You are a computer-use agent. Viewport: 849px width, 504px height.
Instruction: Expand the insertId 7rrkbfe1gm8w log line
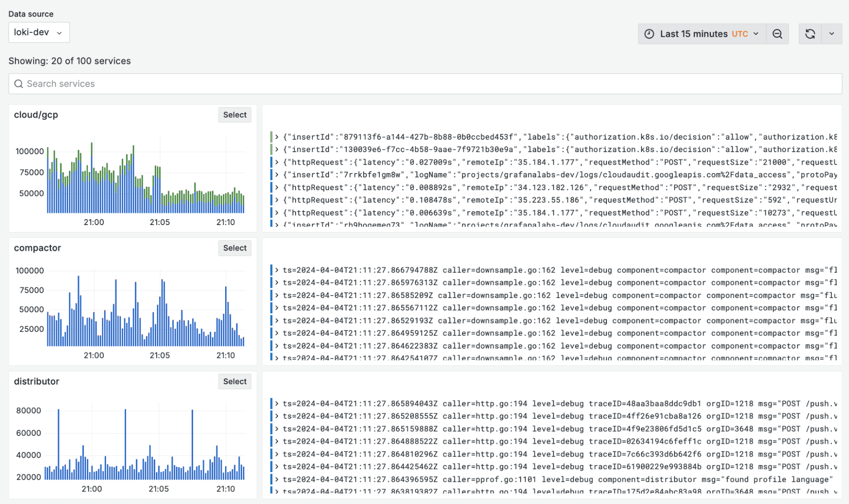276,175
